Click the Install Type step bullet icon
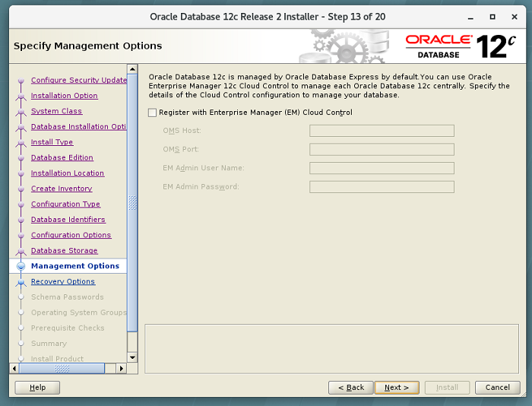 [21, 143]
